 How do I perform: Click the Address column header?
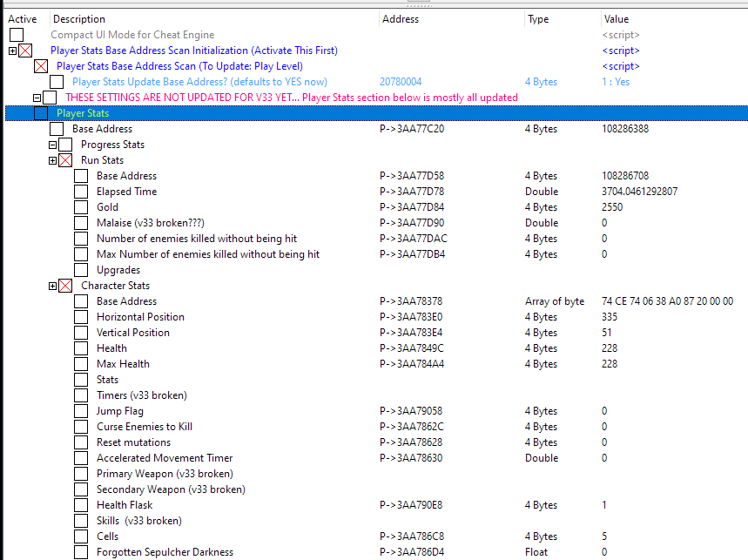point(401,19)
